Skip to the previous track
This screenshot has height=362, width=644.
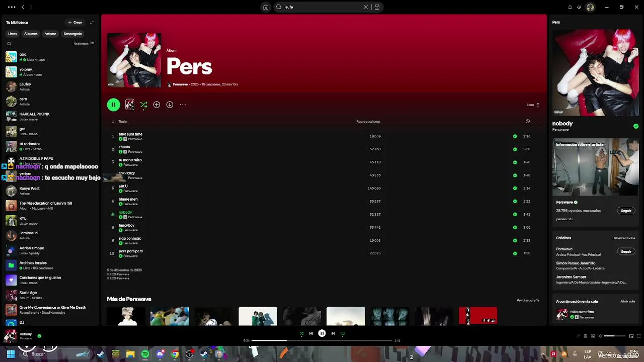coord(311,333)
